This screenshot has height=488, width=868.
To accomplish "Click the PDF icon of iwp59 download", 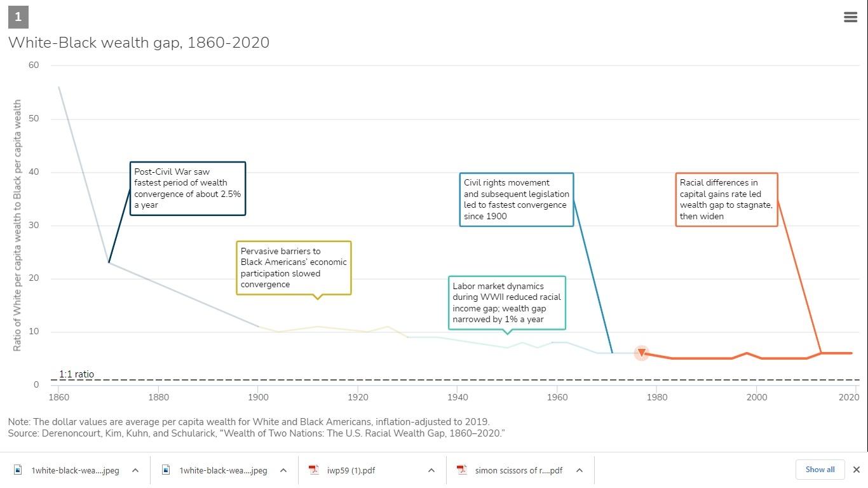I will (313, 470).
